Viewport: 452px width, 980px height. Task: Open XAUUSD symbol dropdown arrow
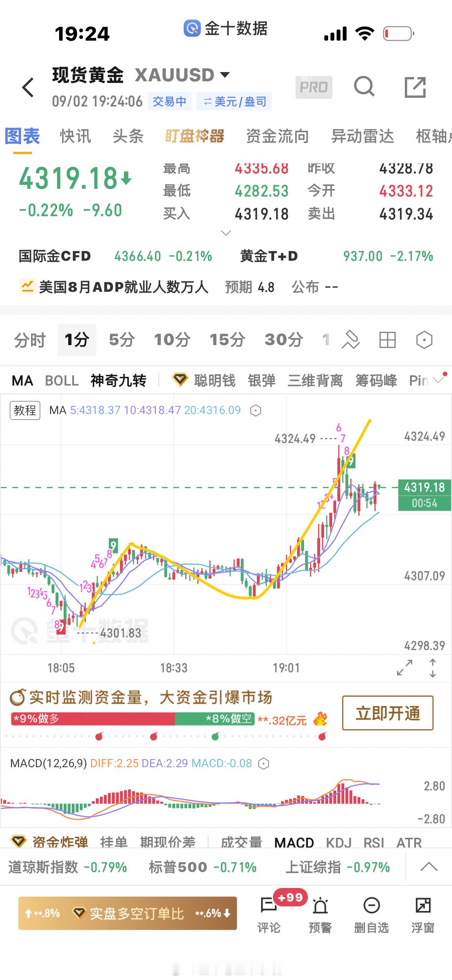click(x=224, y=74)
